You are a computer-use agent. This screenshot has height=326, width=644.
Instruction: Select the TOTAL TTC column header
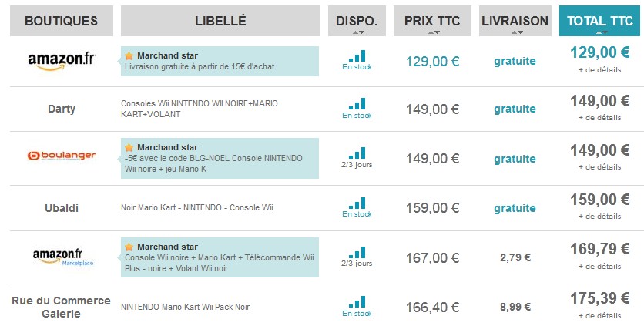[600, 21]
